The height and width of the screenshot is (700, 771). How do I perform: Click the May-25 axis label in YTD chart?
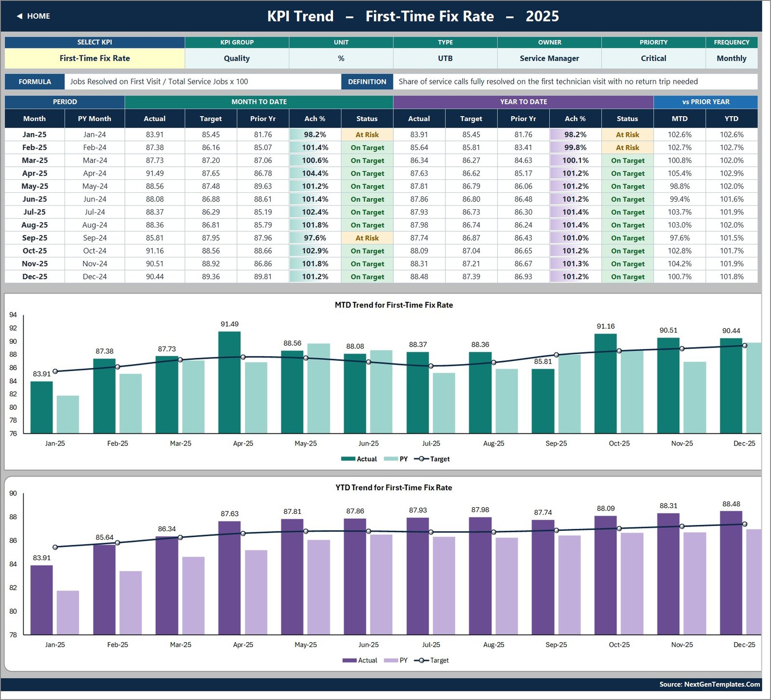306,645
